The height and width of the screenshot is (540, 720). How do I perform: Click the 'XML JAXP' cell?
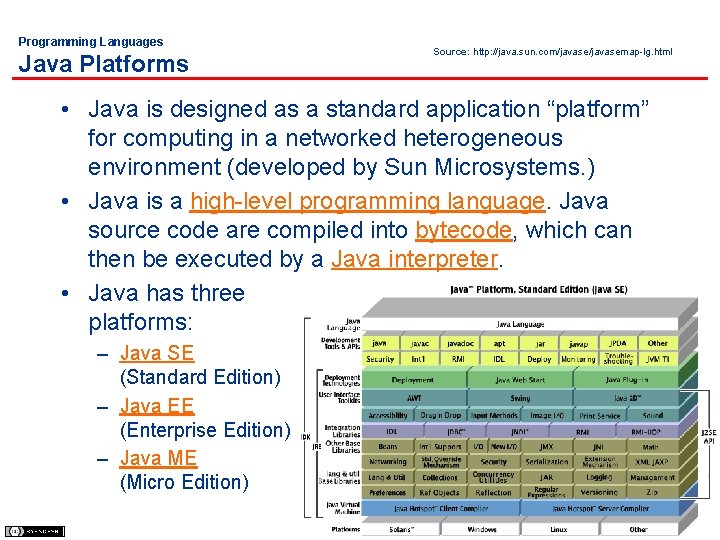[652, 461]
